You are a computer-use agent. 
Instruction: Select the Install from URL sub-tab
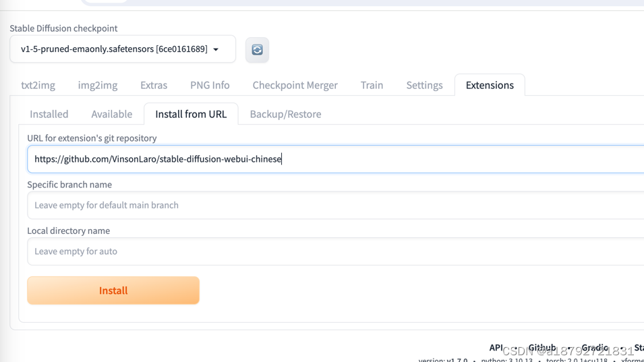[191, 114]
